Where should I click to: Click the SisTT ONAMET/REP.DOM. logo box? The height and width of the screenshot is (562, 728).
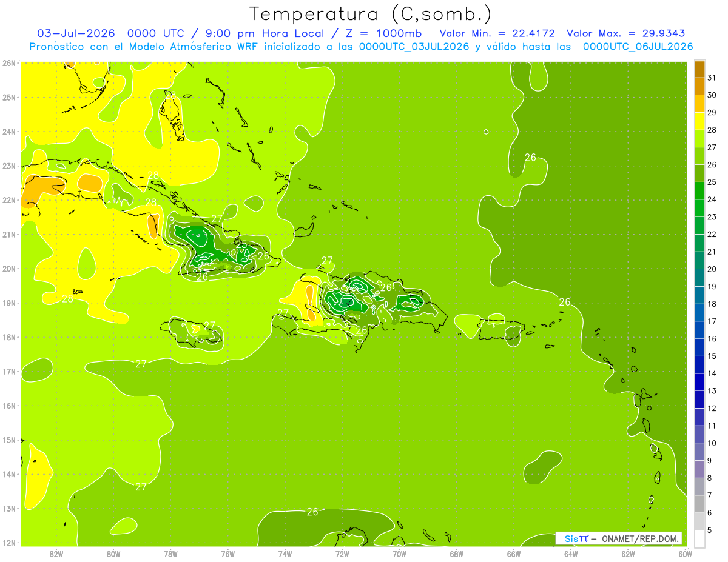tap(619, 538)
